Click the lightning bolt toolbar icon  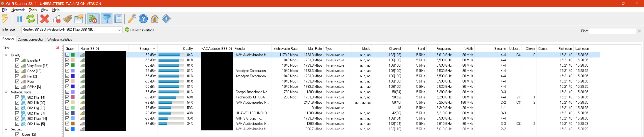tap(5, 19)
